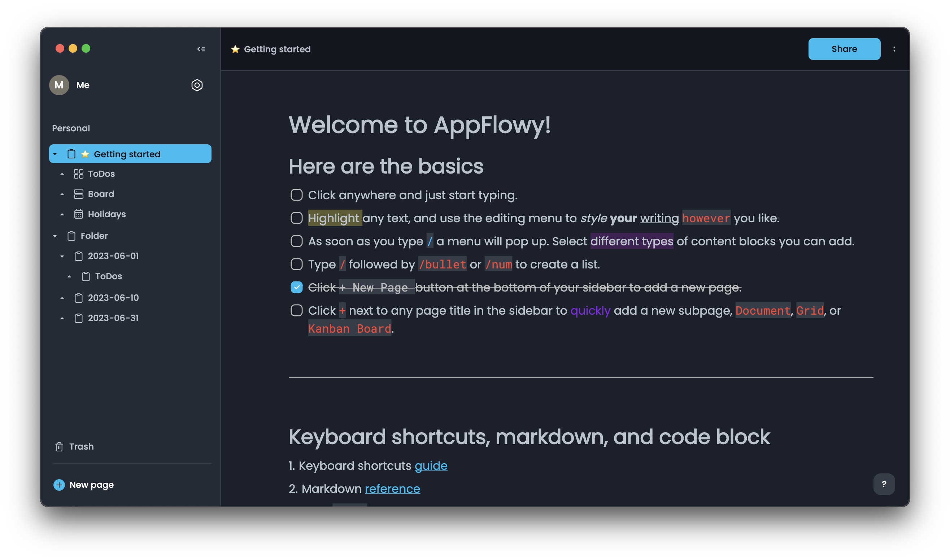Click the star icon on Getting started
The image size is (950, 560).
(85, 154)
